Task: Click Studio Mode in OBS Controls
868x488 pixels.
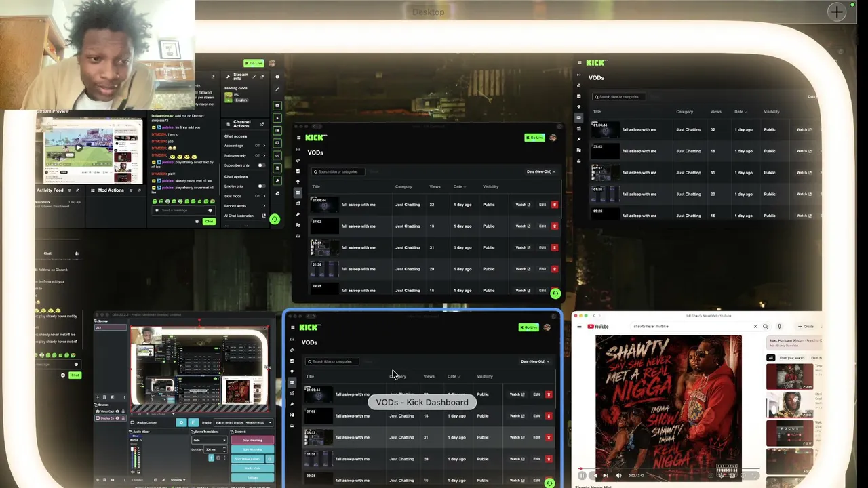Action: coord(252,468)
